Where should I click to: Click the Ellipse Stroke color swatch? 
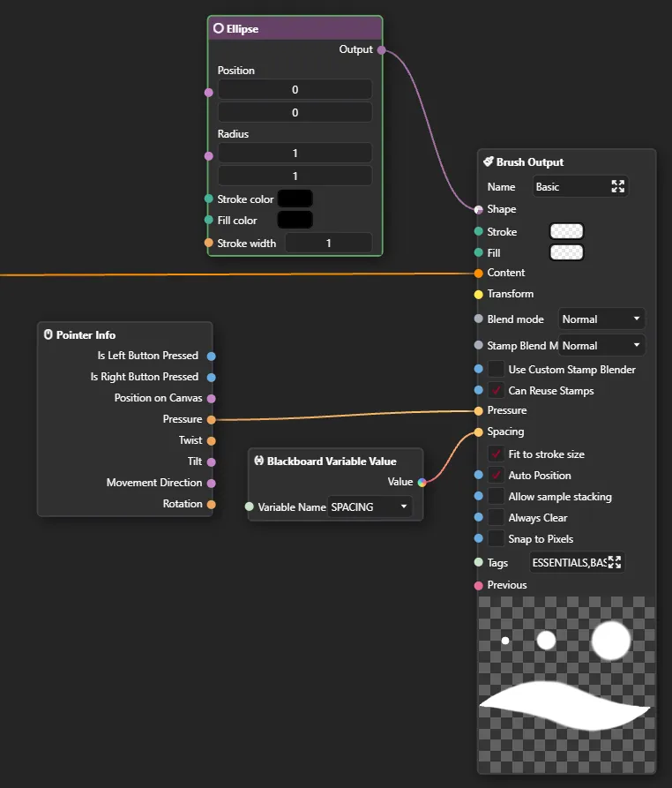pyautogui.click(x=295, y=199)
